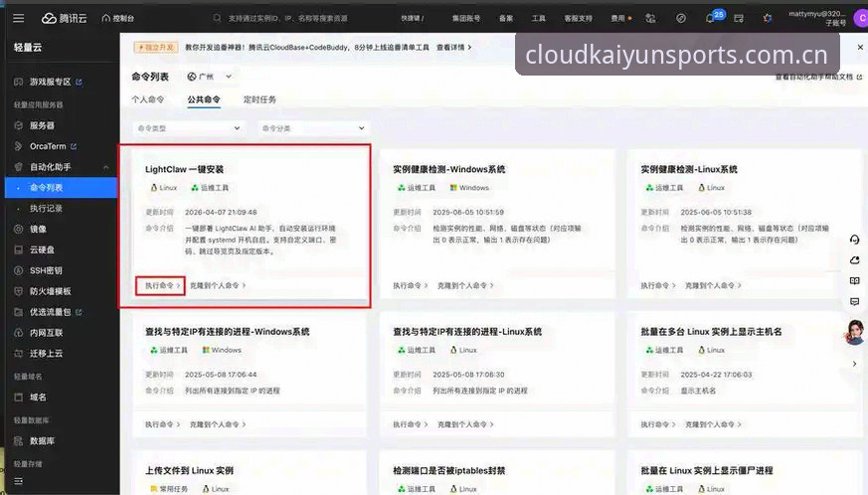Expand the right-edge toolbar arrow

[x=855, y=364]
